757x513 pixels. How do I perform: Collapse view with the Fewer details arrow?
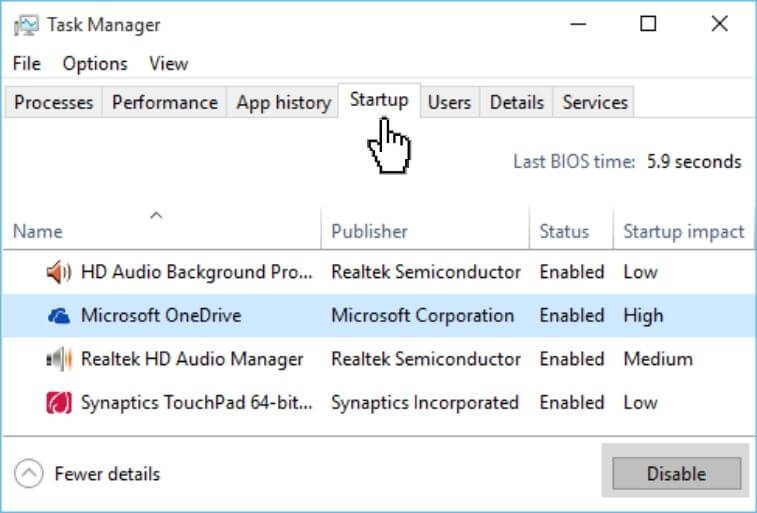[30, 474]
